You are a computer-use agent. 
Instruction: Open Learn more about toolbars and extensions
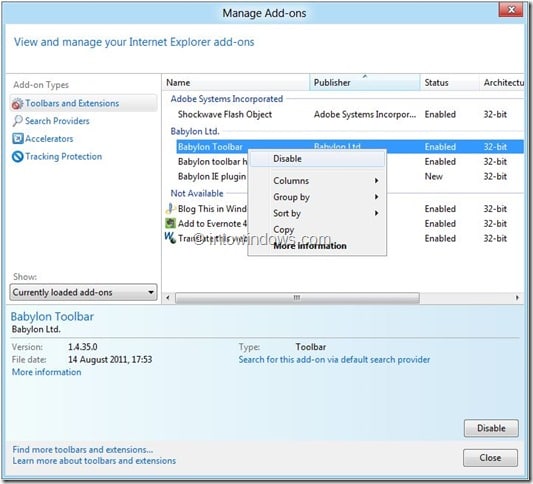(x=94, y=461)
